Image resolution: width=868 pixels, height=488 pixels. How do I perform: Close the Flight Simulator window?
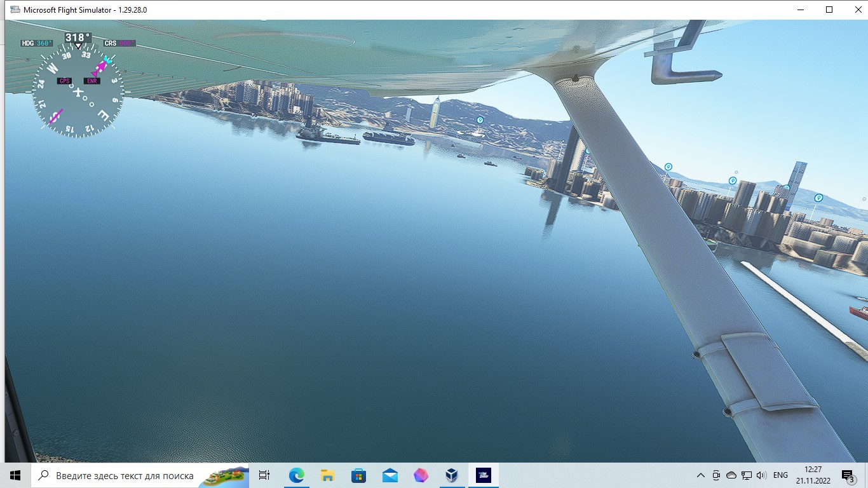(x=857, y=10)
